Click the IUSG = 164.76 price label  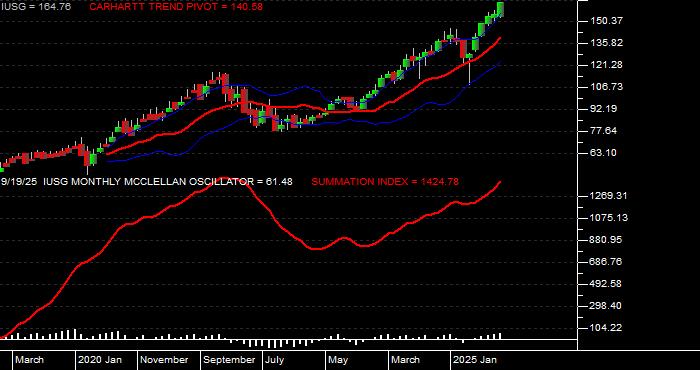(x=35, y=7)
